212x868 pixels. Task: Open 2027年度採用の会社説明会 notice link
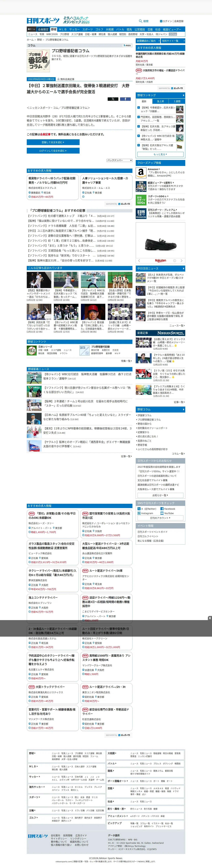tap(159, 467)
